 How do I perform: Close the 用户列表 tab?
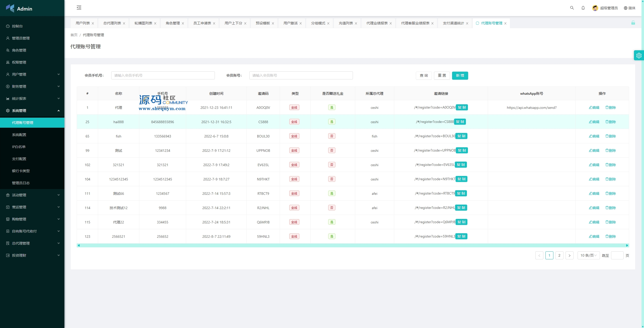pyautogui.click(x=93, y=23)
